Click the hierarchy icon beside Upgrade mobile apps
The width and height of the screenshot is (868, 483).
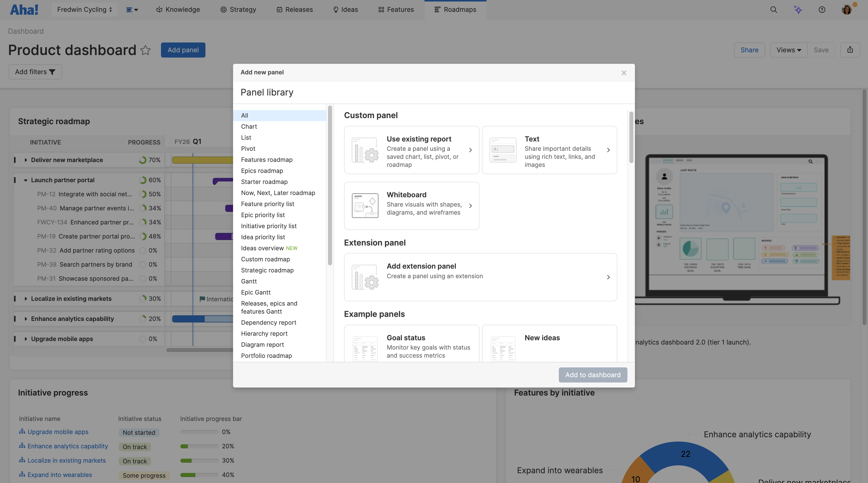coord(22,432)
